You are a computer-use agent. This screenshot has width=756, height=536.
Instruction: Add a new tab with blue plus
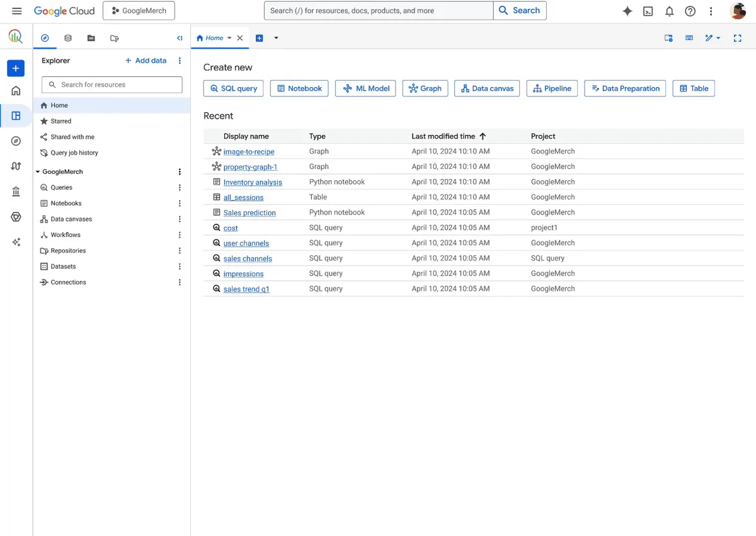click(259, 38)
